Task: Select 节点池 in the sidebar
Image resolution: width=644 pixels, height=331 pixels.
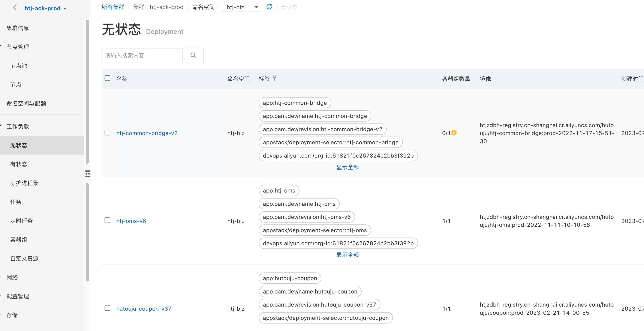Action: (x=19, y=66)
